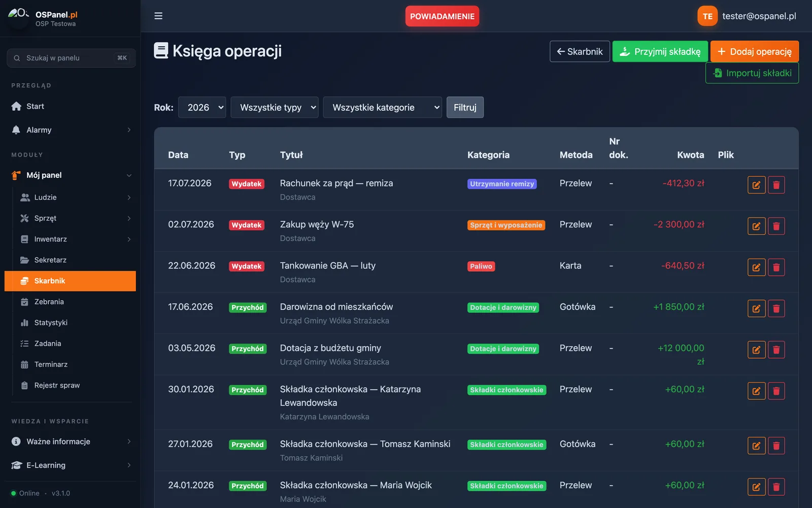Image resolution: width=812 pixels, height=508 pixels.
Task: Click the Alarmy bell icon
Action: pos(16,130)
